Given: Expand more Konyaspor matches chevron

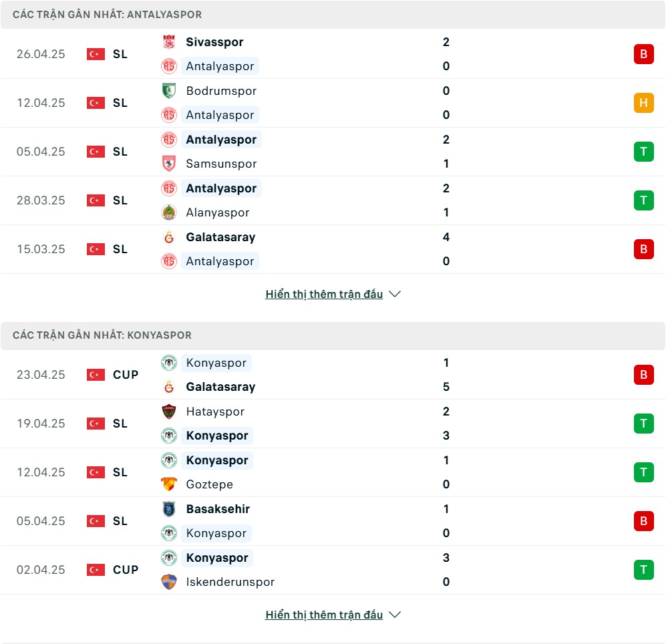Looking at the screenshot, I should pos(395,615).
